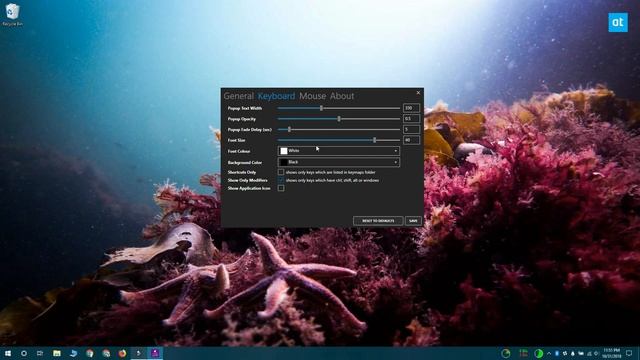This screenshot has width=640, height=360.
Task: Click the Popup Opacity value box
Action: click(411, 119)
